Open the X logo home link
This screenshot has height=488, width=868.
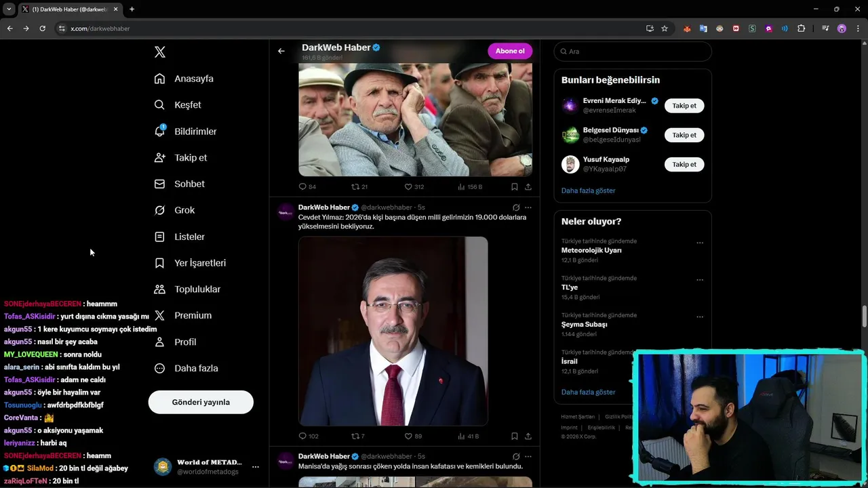[160, 52]
